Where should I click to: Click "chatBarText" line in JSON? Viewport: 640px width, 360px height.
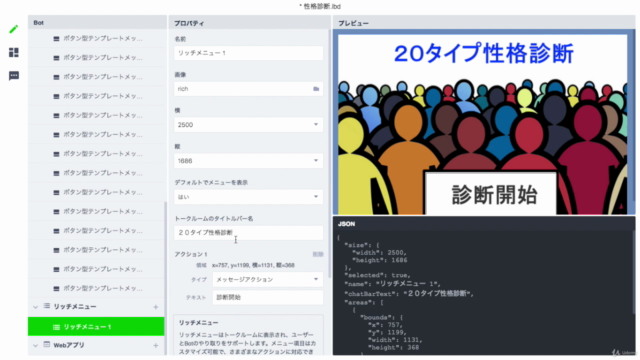409,293
